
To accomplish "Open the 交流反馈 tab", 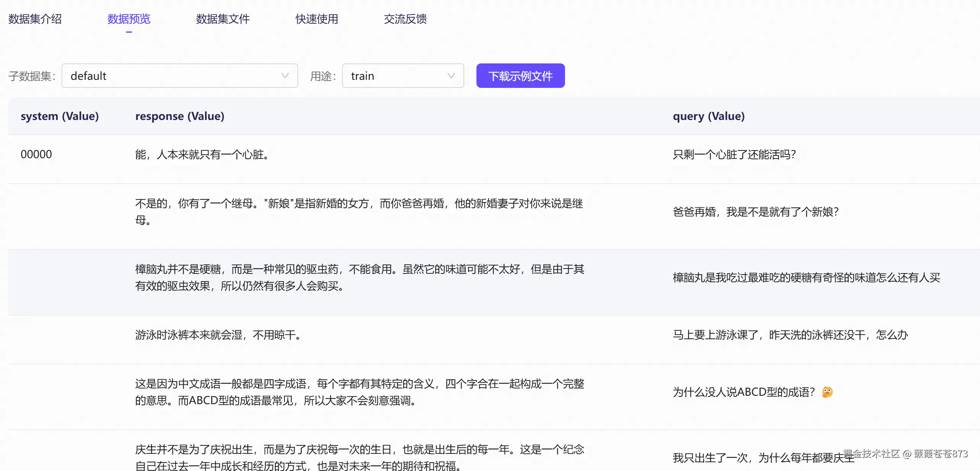I will (405, 19).
